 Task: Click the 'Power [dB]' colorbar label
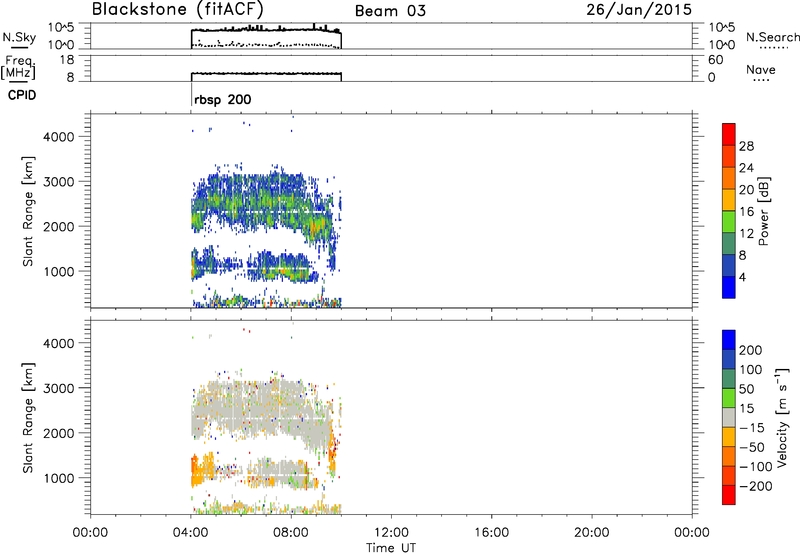[764, 211]
